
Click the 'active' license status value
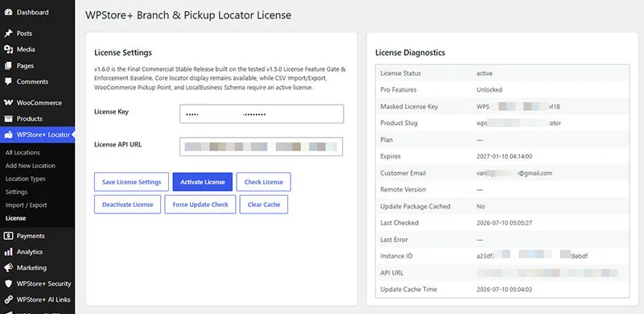tap(485, 73)
